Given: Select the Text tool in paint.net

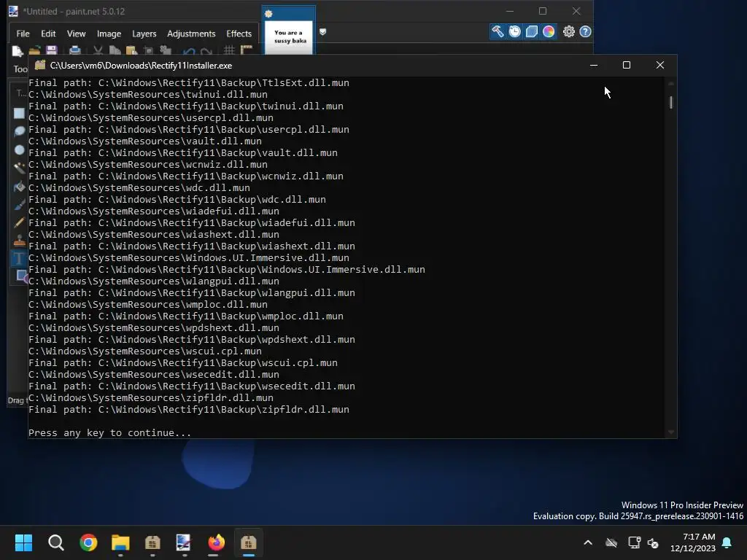Looking at the screenshot, I should click(19, 259).
